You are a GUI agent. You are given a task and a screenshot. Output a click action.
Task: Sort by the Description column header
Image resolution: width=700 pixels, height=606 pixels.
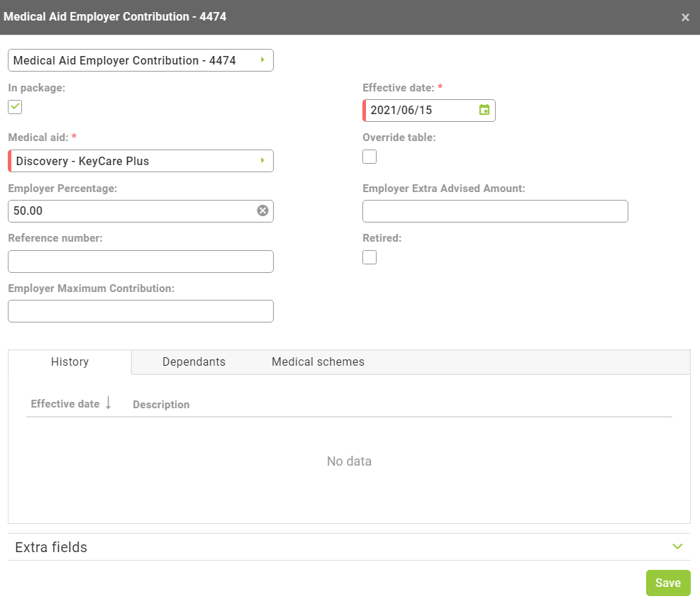[x=161, y=405]
